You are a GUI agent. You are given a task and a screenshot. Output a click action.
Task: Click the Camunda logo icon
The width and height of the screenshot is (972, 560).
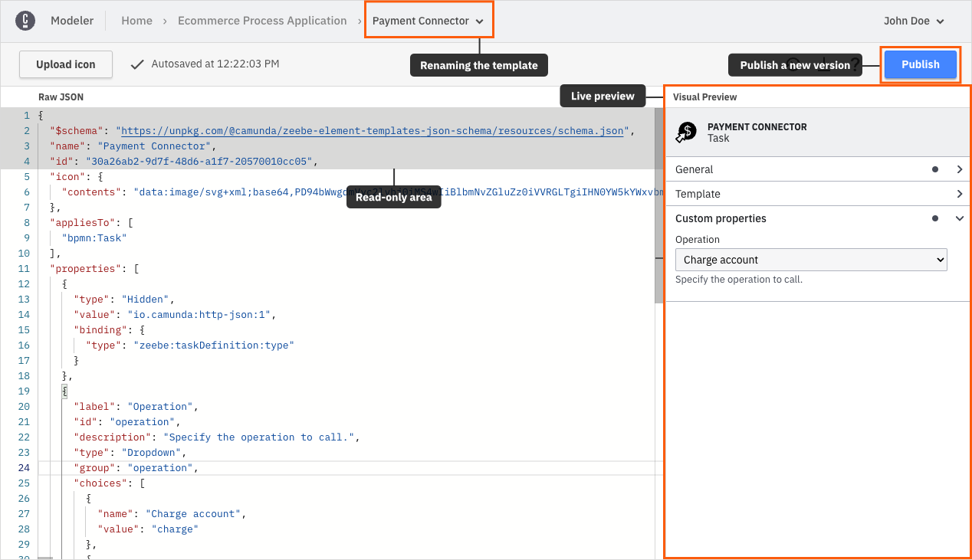25,21
